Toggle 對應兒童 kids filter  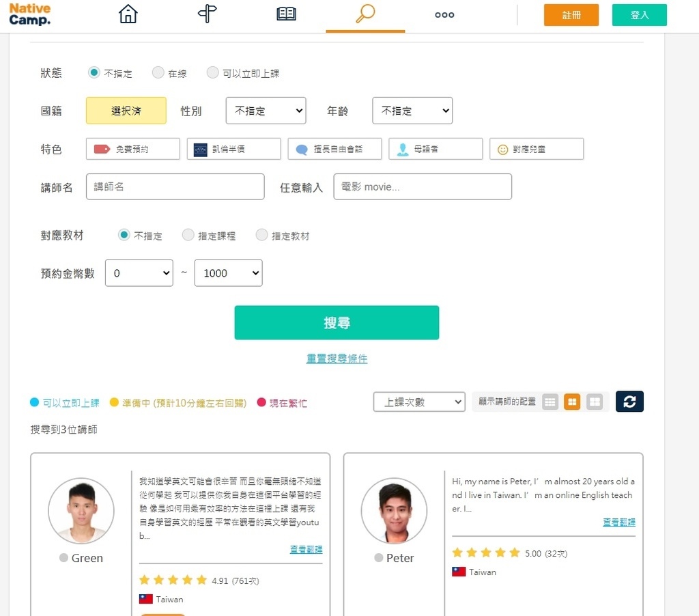537,149
